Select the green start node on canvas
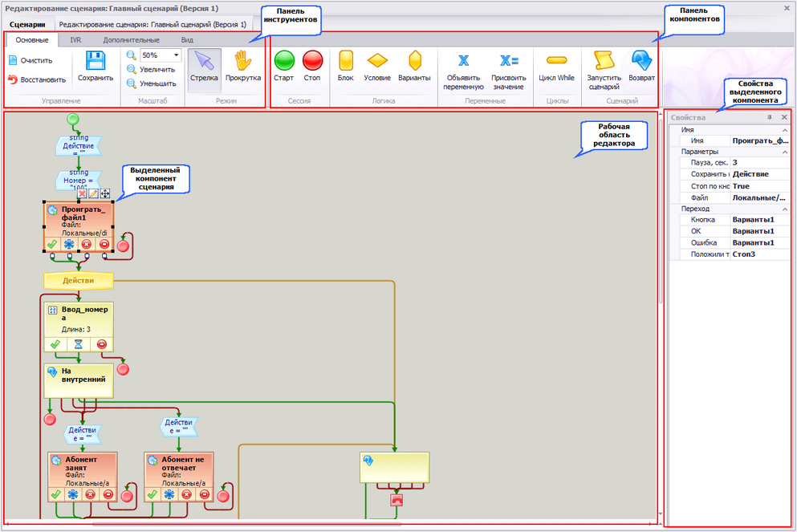This screenshot has width=797, height=532. [73, 120]
